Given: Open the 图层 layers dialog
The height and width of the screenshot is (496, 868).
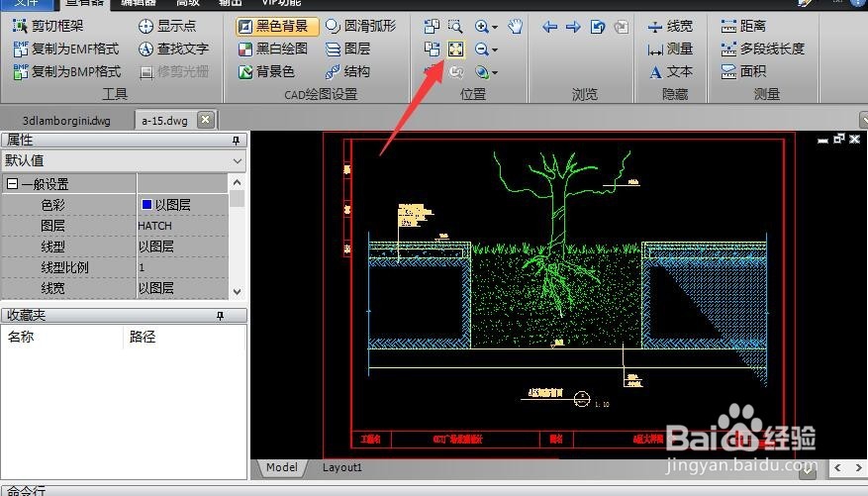Looking at the screenshot, I should (347, 49).
